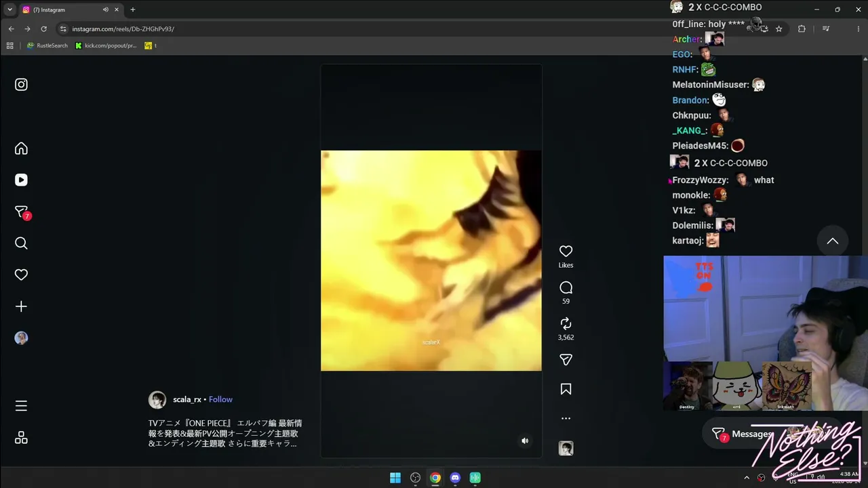This screenshot has width=868, height=488.
Task: Open the Windows Start menu
Action: click(395, 478)
